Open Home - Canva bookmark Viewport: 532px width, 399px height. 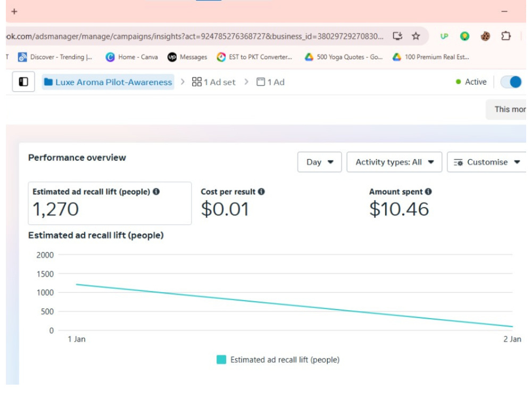point(131,57)
